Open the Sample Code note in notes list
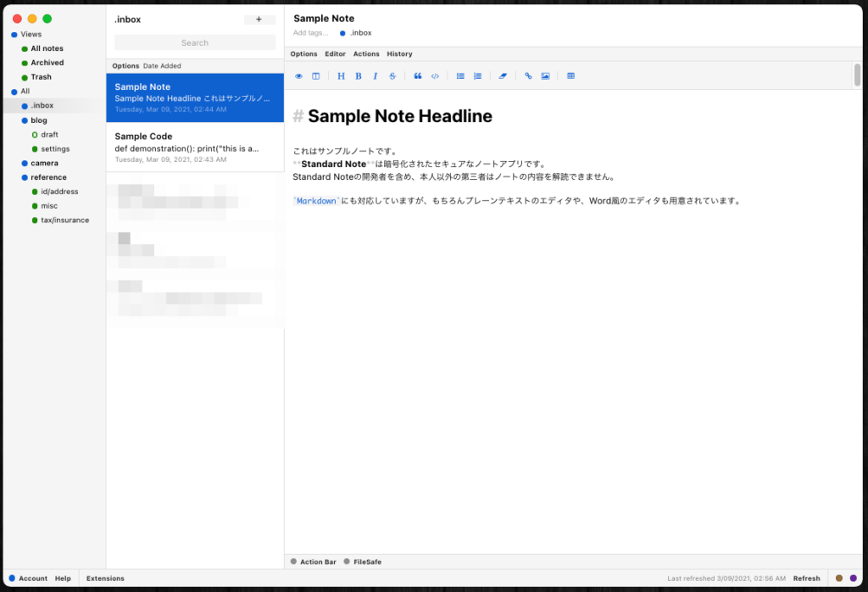The height and width of the screenshot is (592, 868). (195, 148)
